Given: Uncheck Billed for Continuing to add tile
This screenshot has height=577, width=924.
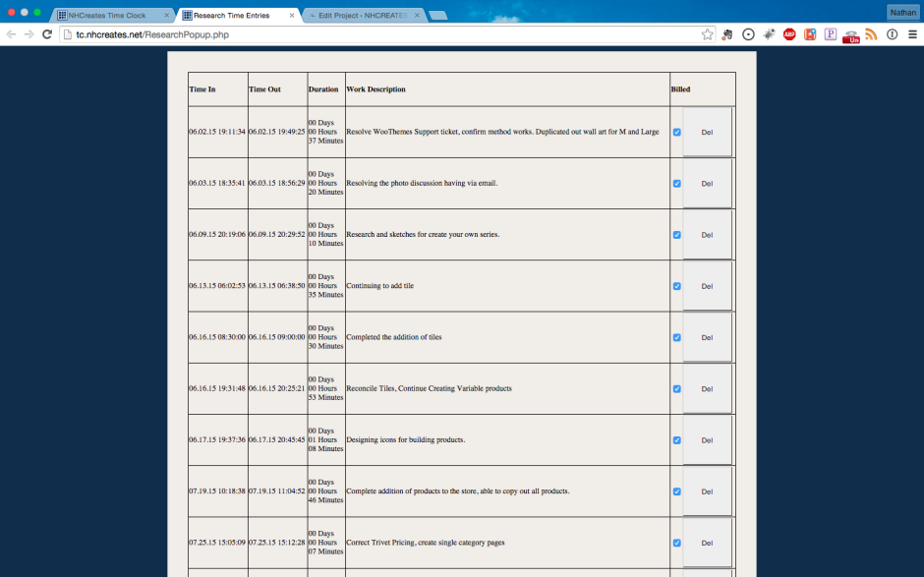Looking at the screenshot, I should pos(677,286).
